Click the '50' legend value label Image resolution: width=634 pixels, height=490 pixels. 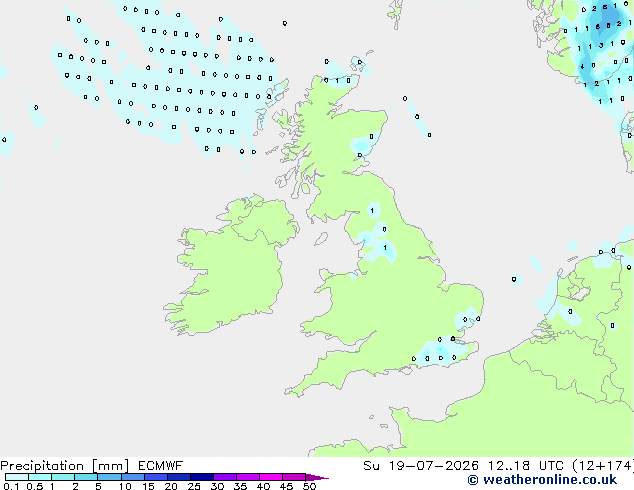(310, 486)
